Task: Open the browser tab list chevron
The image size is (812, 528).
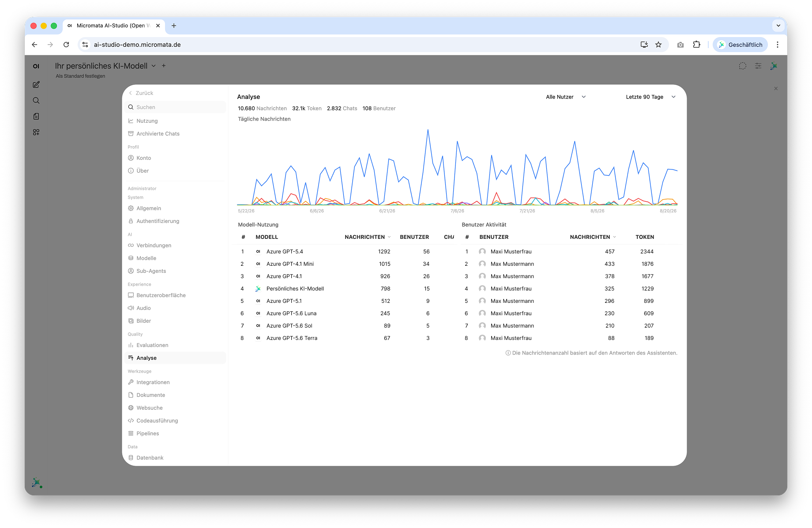Action: pos(778,26)
